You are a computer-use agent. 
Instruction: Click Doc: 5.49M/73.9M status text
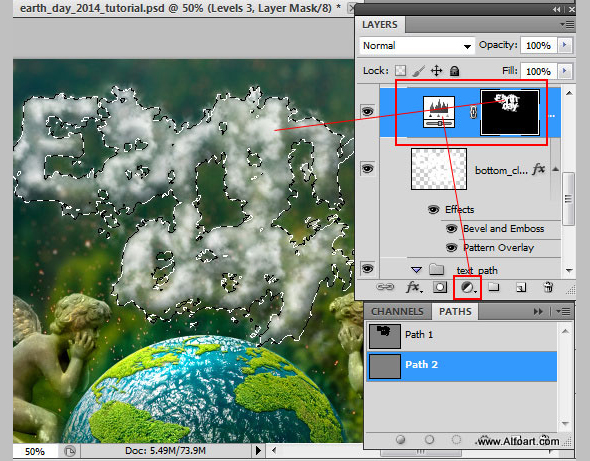166,451
